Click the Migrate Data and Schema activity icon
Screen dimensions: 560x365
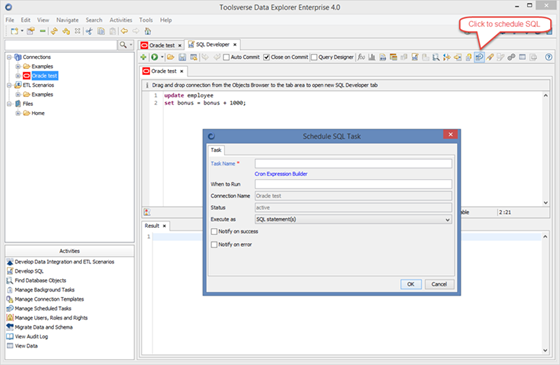pos(10,327)
